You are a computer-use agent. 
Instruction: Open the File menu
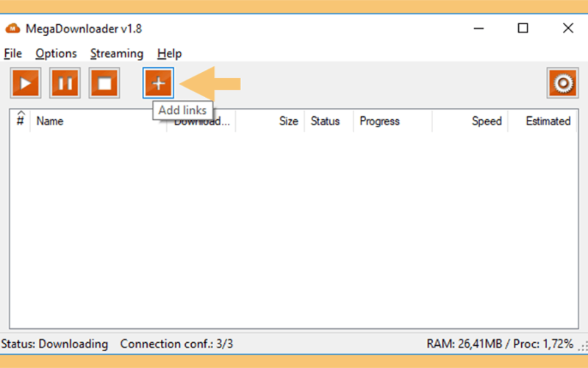[12, 53]
